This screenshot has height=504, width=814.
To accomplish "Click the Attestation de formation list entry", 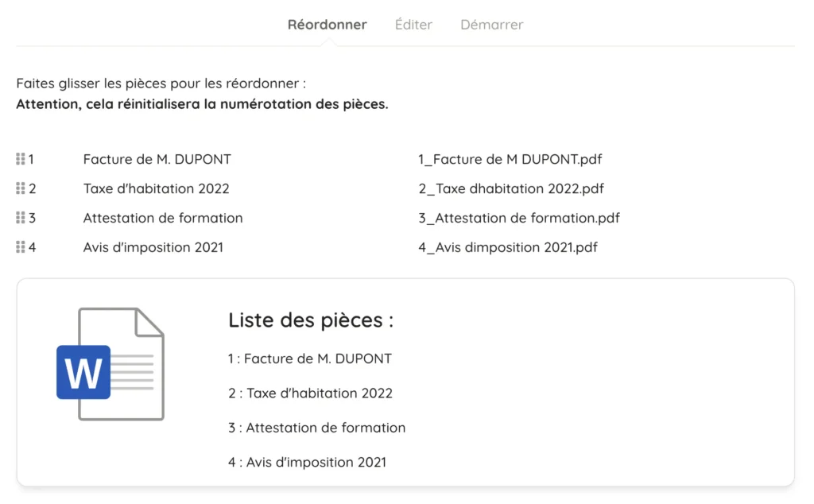I will 163,218.
